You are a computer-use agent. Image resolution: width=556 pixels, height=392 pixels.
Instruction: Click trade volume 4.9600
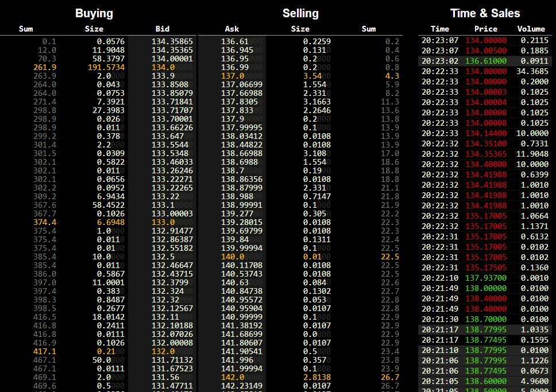(x=534, y=381)
